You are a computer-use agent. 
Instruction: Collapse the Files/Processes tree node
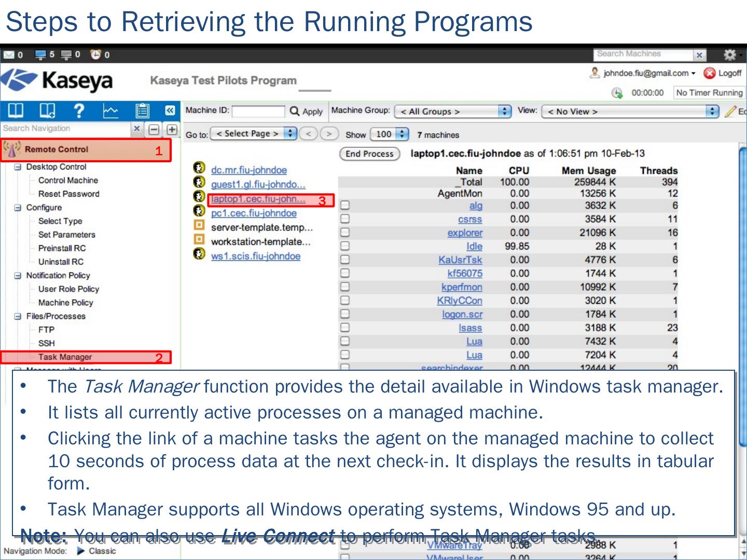click(x=18, y=316)
